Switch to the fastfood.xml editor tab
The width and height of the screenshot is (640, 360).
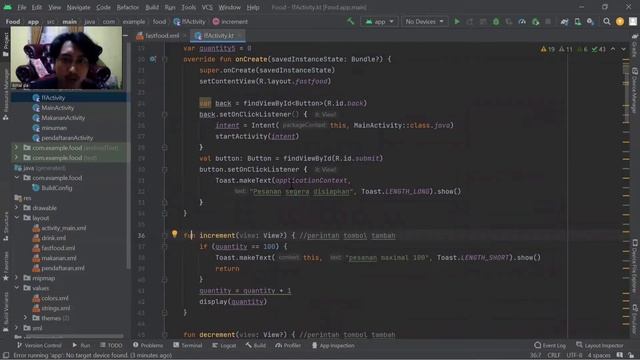(x=162, y=36)
